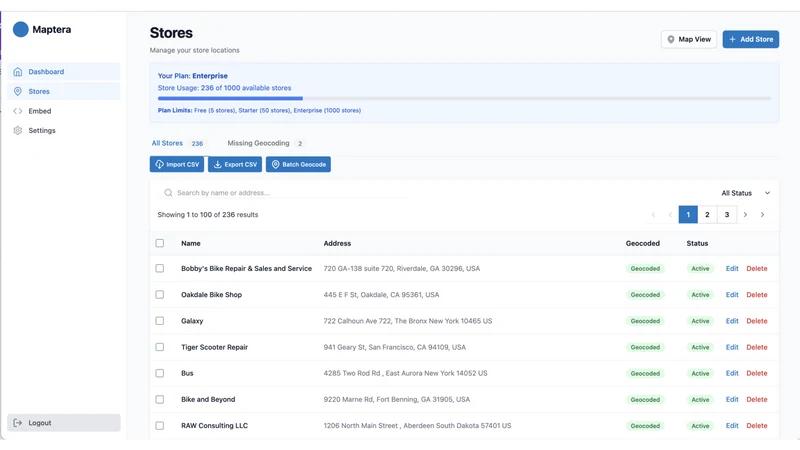The height and width of the screenshot is (450, 800).
Task: Check the Bike and Beyond row checkbox
Action: 160,399
